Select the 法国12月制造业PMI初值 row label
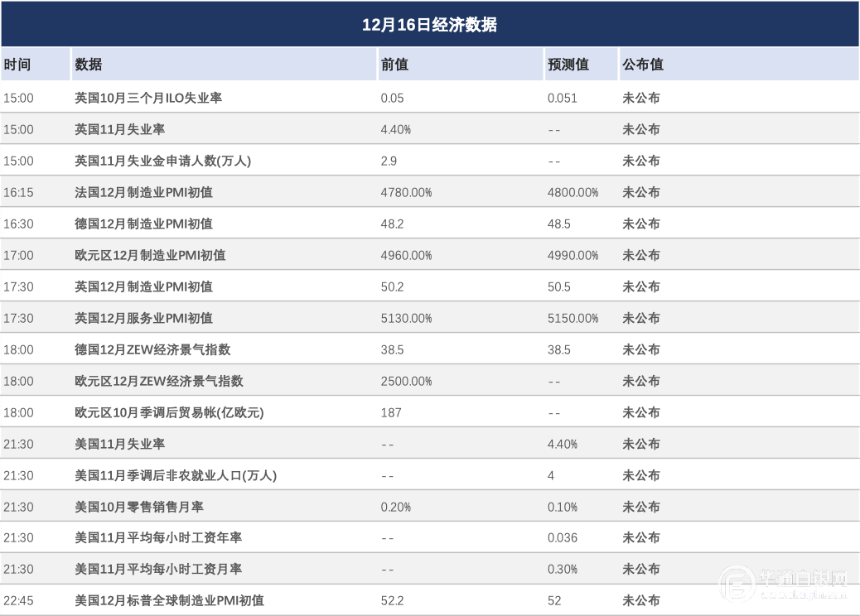This screenshot has width=860, height=616. (x=143, y=192)
